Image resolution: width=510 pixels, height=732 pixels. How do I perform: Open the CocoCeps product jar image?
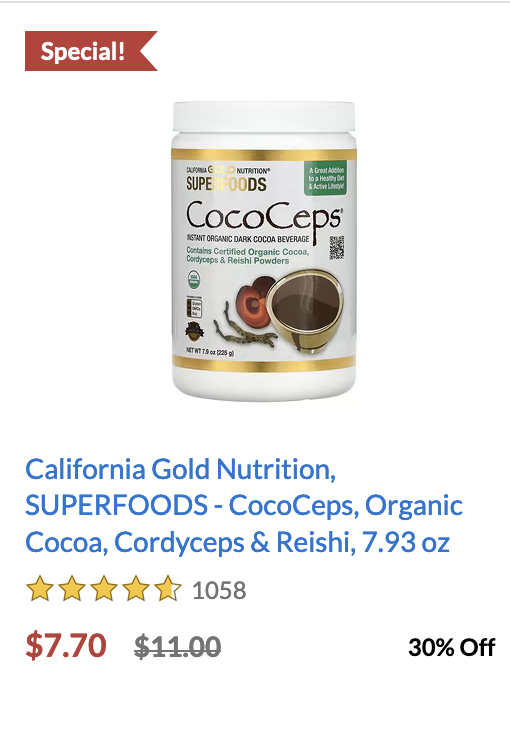pyautogui.click(x=264, y=250)
